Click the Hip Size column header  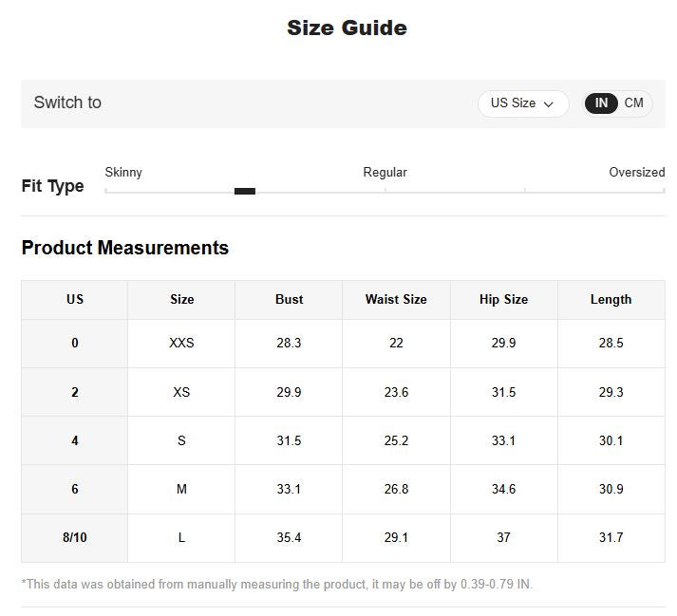click(x=503, y=299)
